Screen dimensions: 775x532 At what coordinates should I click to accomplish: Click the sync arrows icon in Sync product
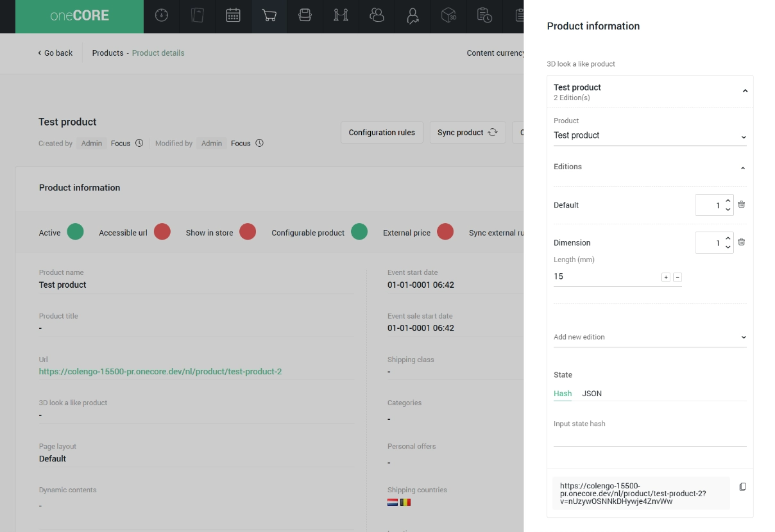493,133
